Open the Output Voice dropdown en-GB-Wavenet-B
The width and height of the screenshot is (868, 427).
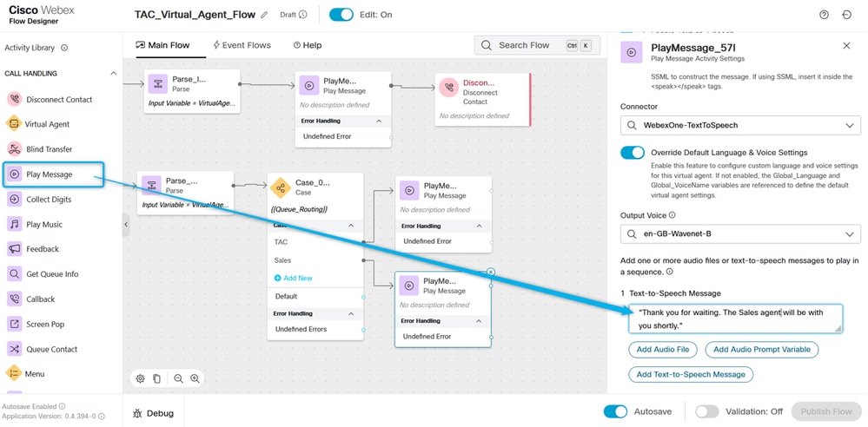coord(740,234)
